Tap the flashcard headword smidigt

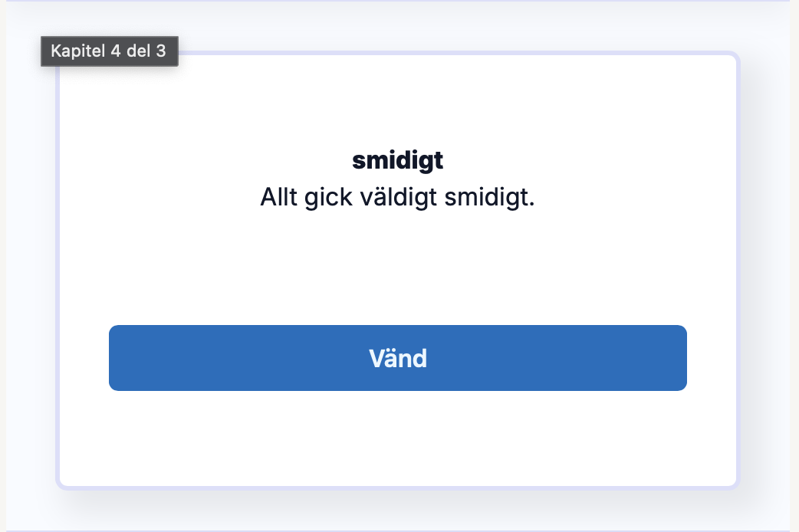(397, 159)
